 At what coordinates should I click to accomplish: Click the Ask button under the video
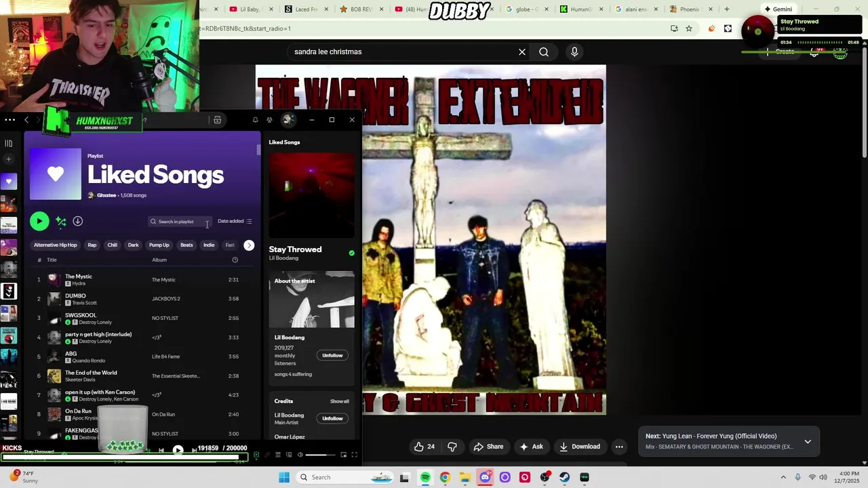531,447
